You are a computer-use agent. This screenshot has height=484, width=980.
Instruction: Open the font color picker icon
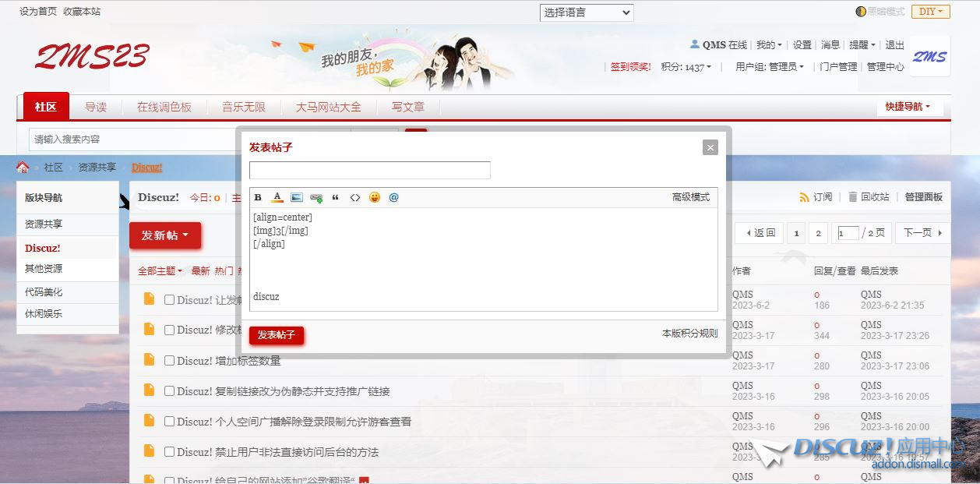[x=277, y=197]
